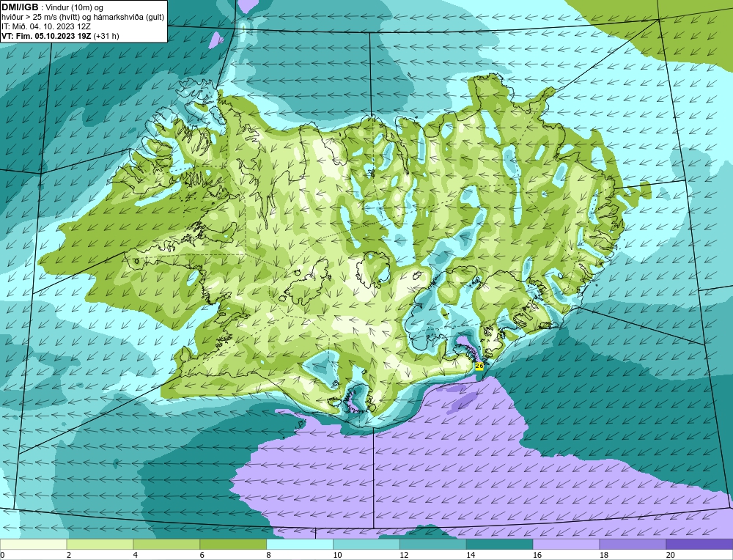The image size is (733, 560).
Task: Click the legend scale label '18'
Action: [x=604, y=555]
